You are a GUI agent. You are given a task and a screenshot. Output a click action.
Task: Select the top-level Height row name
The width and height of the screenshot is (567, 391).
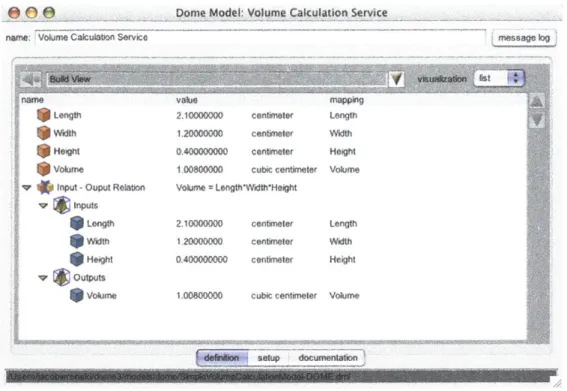67,151
